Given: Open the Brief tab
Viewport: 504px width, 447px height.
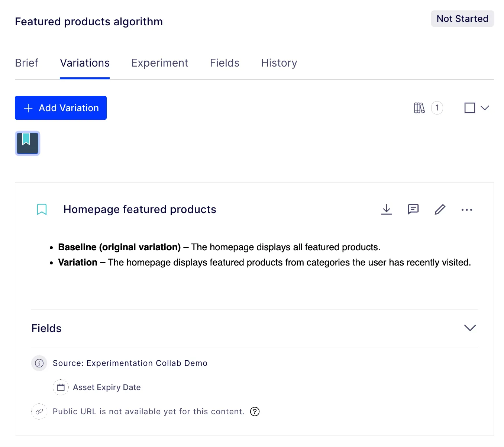Looking at the screenshot, I should tap(26, 63).
